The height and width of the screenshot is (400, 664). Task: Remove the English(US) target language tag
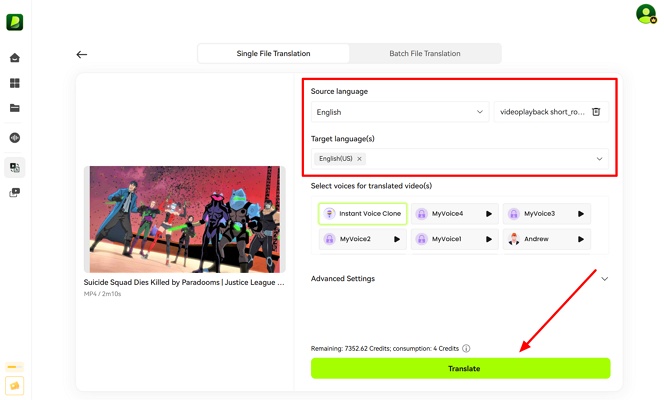coord(360,159)
